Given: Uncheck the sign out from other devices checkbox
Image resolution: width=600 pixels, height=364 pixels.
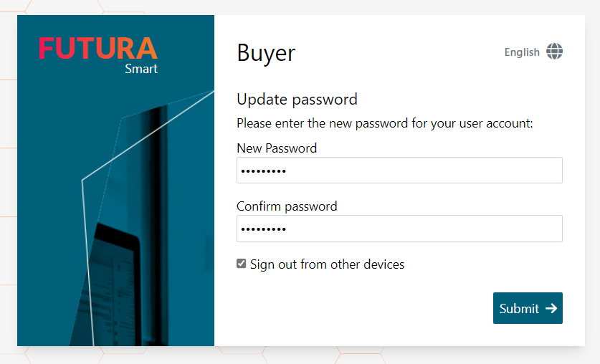Looking at the screenshot, I should point(242,264).
